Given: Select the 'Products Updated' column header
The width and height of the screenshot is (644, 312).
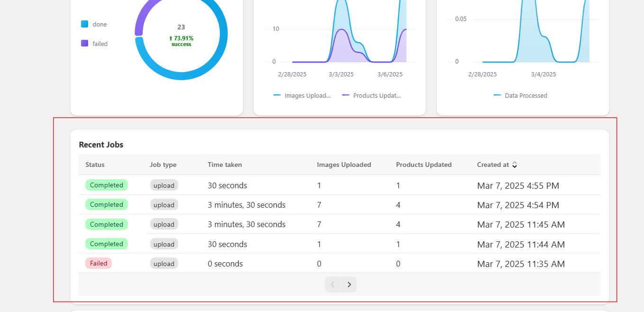Looking at the screenshot, I should (x=424, y=165).
